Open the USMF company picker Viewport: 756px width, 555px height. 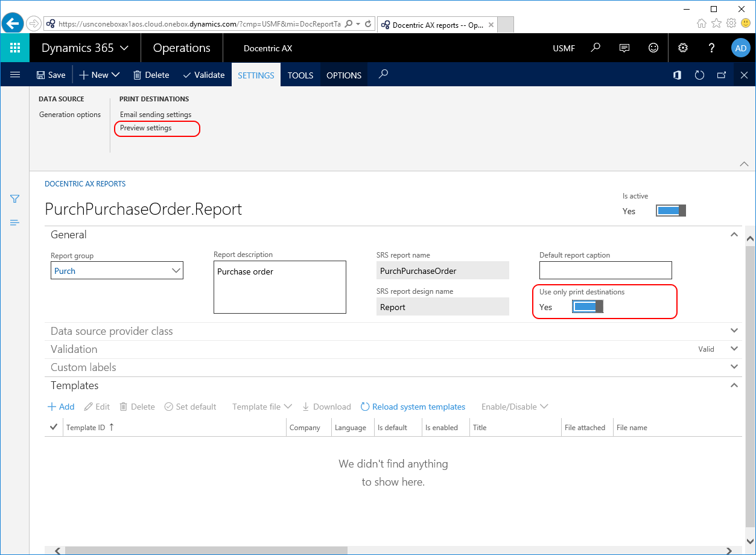[564, 48]
